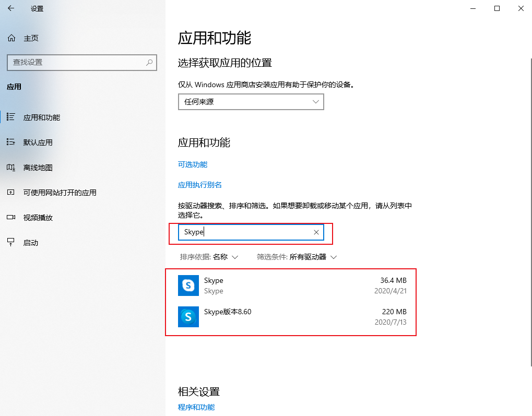This screenshot has height=416, width=532.
Task: Open the 主页 home icon
Action: [x=11, y=38]
